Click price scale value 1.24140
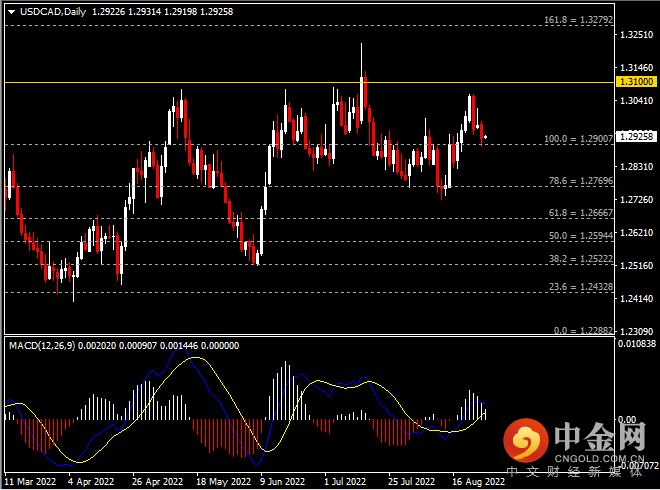The image size is (660, 490). click(x=636, y=298)
